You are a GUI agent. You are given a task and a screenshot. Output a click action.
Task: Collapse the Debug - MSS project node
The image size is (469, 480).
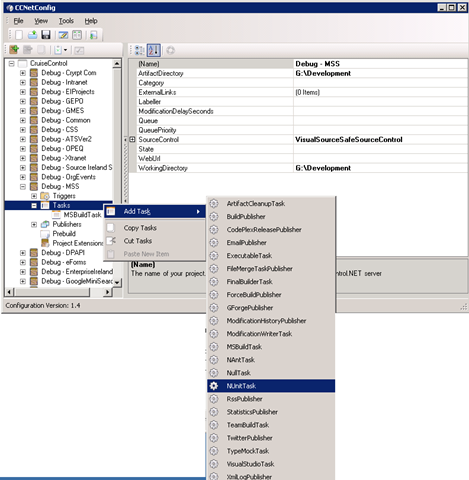tap(23, 187)
